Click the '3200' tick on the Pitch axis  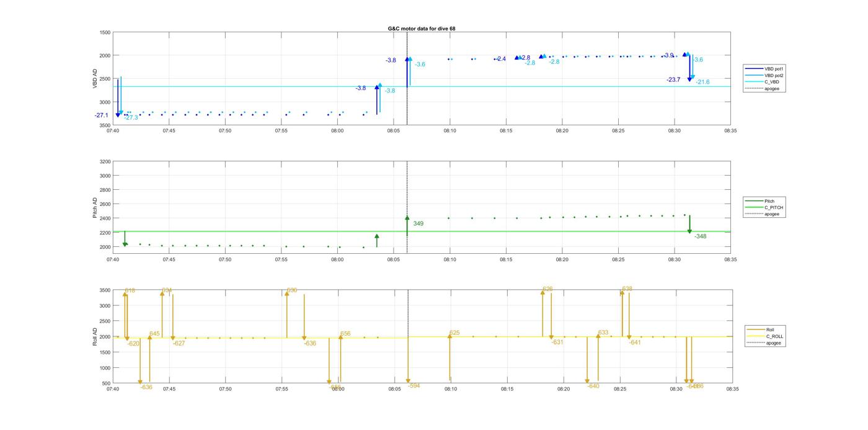[105, 161]
